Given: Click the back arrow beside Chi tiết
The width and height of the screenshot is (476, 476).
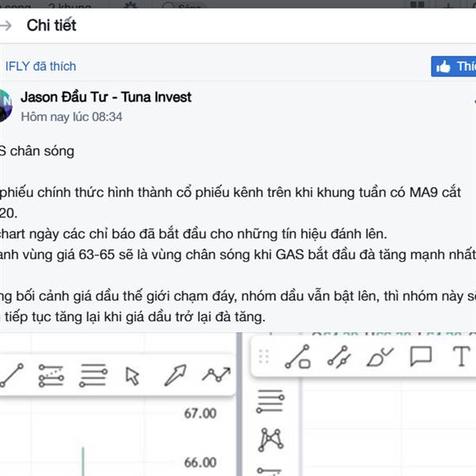Looking at the screenshot, I should tap(6, 25).
